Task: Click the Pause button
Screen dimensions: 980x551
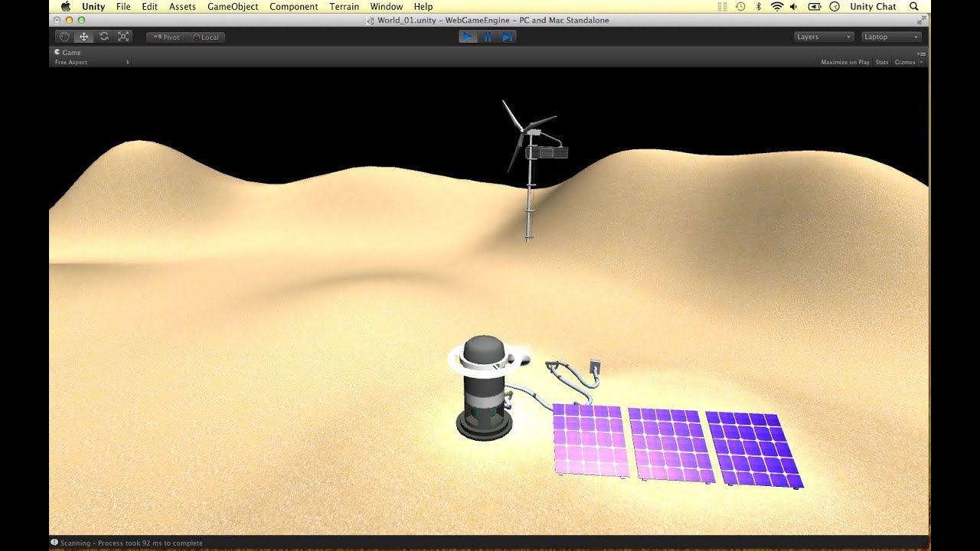Action: (x=488, y=37)
